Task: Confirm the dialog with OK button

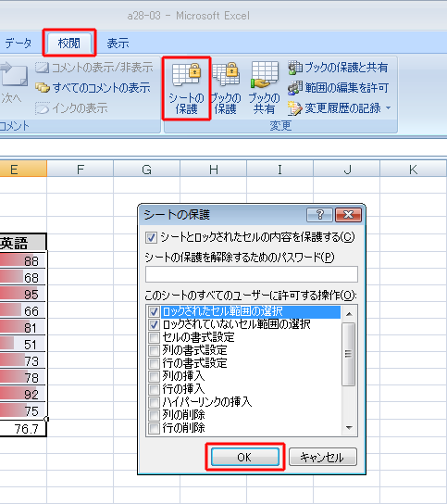Action: (x=245, y=457)
